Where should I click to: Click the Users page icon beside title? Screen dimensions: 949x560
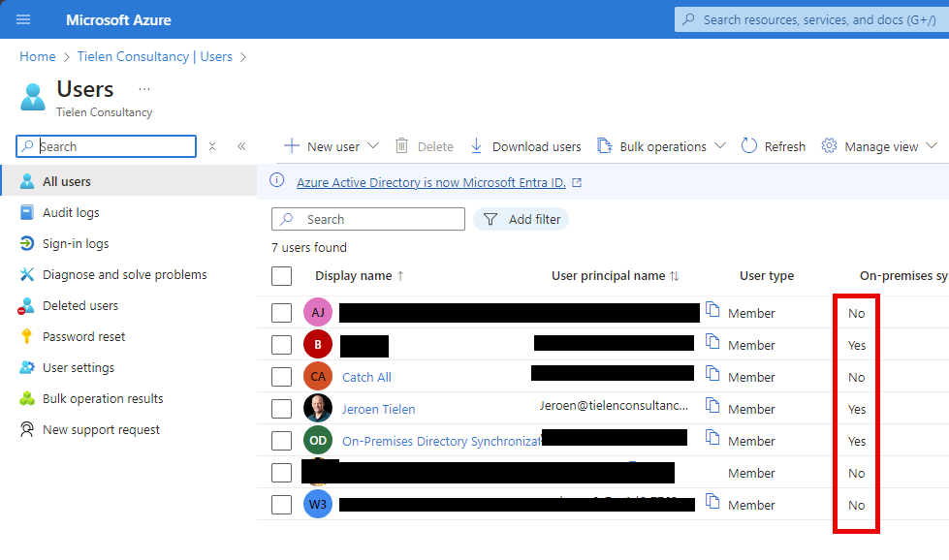click(x=33, y=97)
